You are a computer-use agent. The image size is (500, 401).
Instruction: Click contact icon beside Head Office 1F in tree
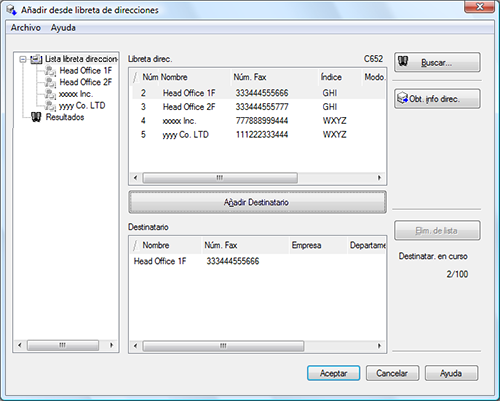point(50,71)
